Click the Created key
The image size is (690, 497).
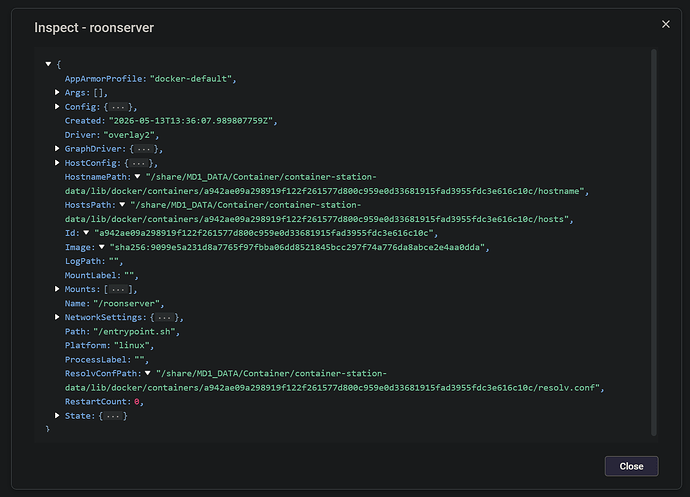pos(85,121)
